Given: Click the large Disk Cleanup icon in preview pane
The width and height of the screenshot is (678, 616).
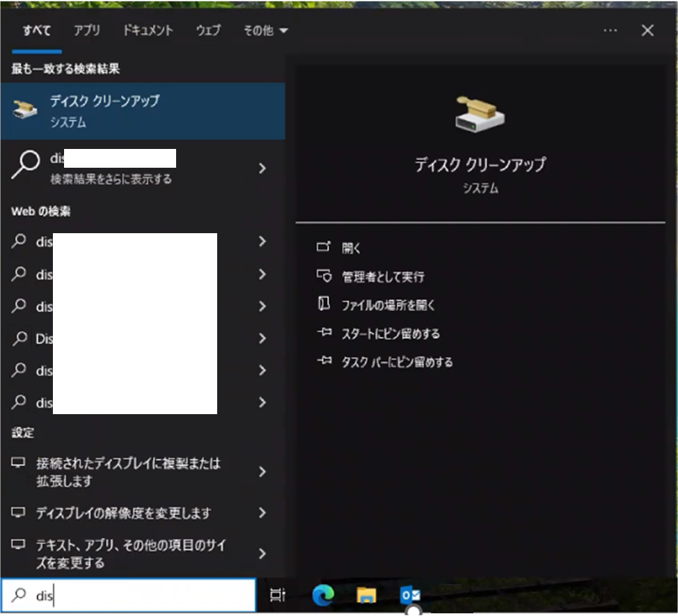Looking at the screenshot, I should coord(480,113).
